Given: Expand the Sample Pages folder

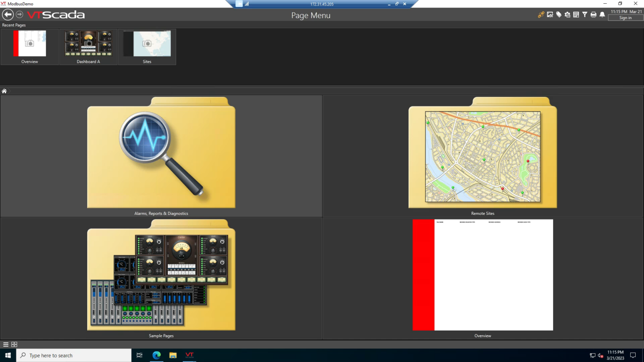Looking at the screenshot, I should (x=161, y=277).
